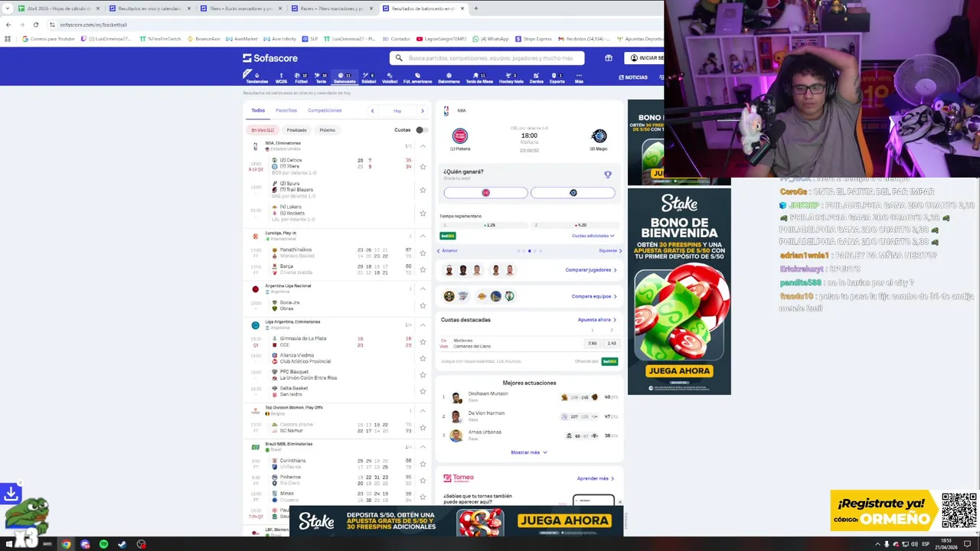
Task: Click the Apuesta ahora link
Action: tap(597, 320)
